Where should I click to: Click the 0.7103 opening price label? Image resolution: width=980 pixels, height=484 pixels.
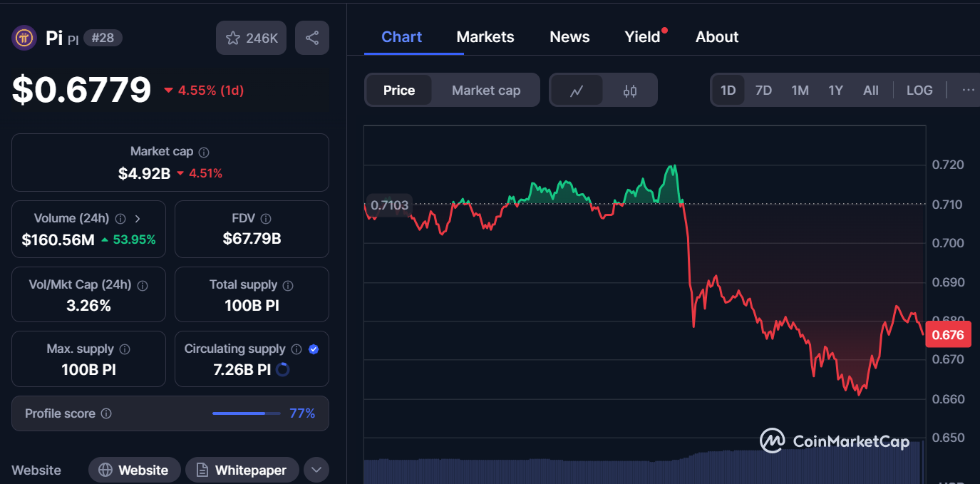[389, 205]
